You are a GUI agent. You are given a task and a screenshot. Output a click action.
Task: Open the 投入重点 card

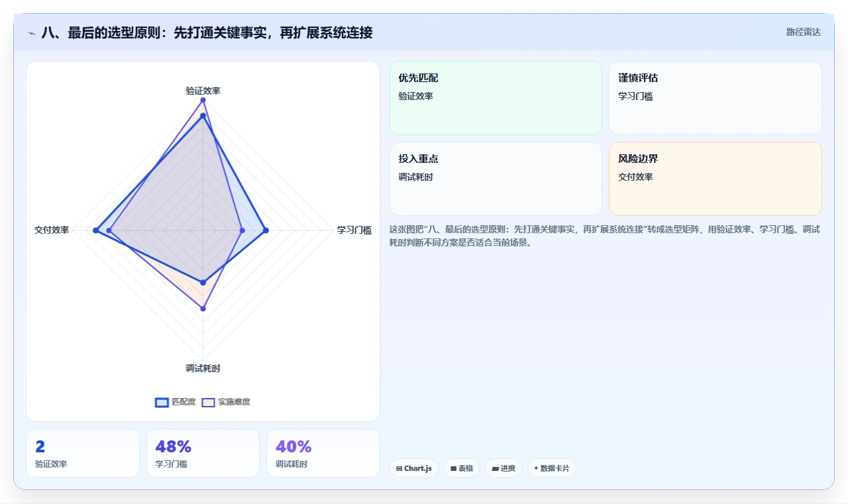tap(496, 179)
